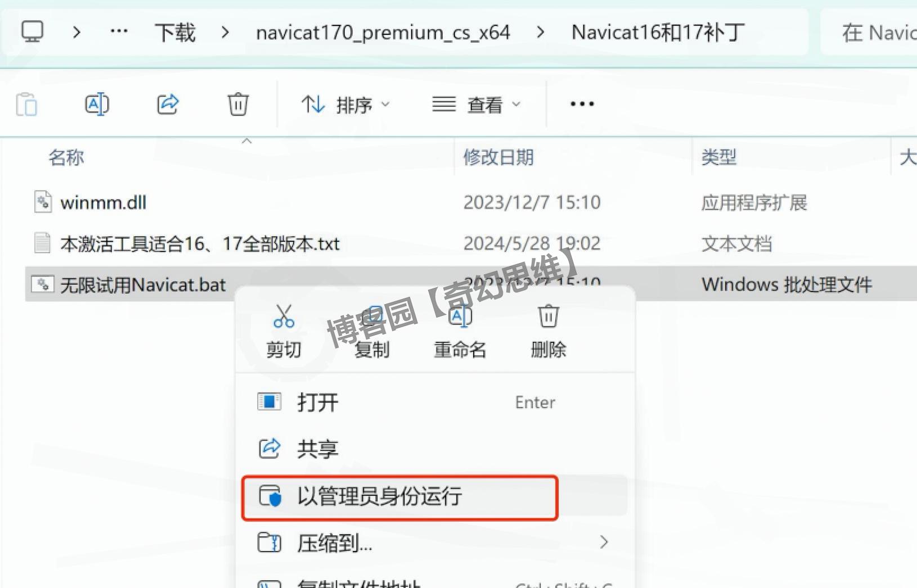Click the paste icon in the toolbar
The width and height of the screenshot is (917, 588).
26,104
